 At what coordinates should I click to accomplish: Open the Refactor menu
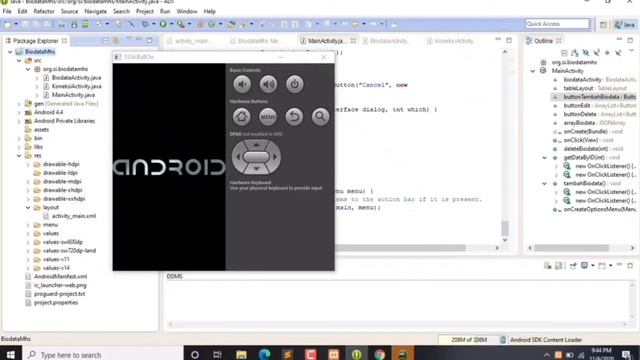pyautogui.click(x=44, y=11)
